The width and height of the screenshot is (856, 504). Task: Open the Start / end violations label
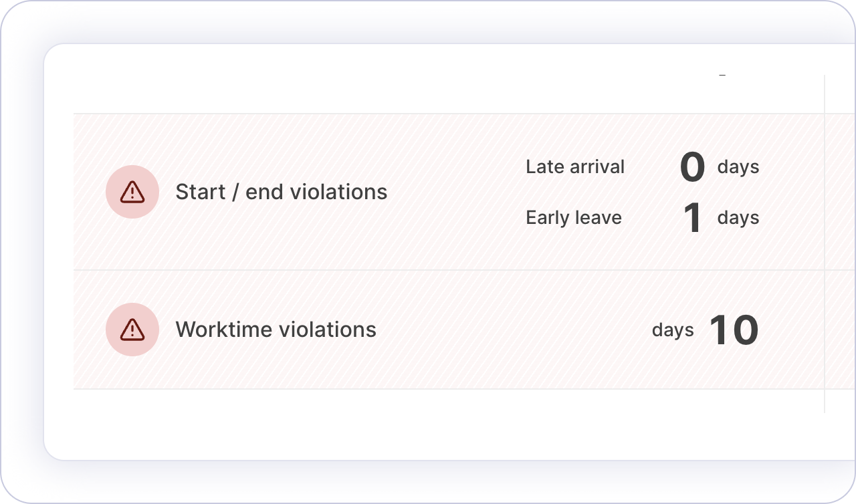pos(281,192)
